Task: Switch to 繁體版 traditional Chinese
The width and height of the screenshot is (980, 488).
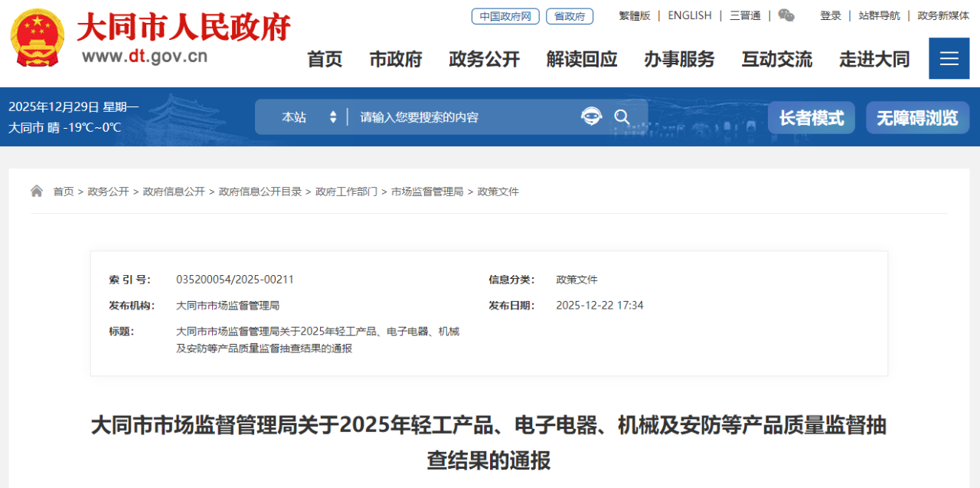Action: tap(634, 15)
